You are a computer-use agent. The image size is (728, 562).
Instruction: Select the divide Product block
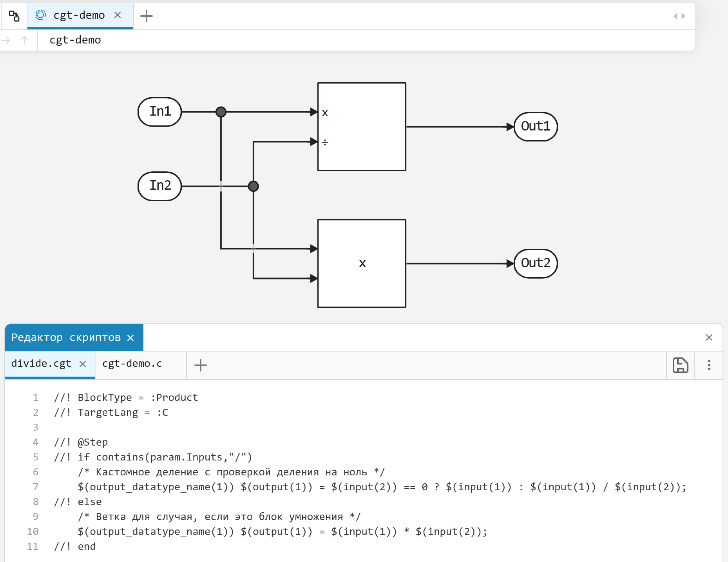coord(362,127)
